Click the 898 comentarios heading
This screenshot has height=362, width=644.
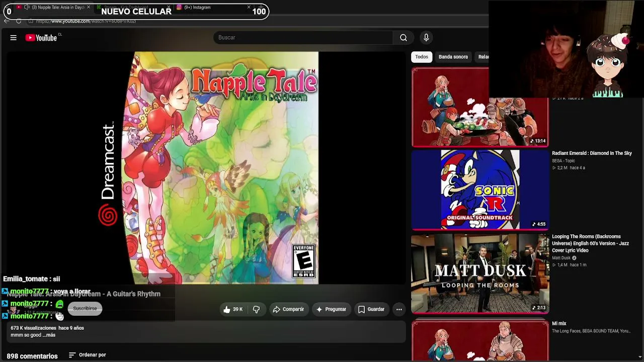coord(32,356)
